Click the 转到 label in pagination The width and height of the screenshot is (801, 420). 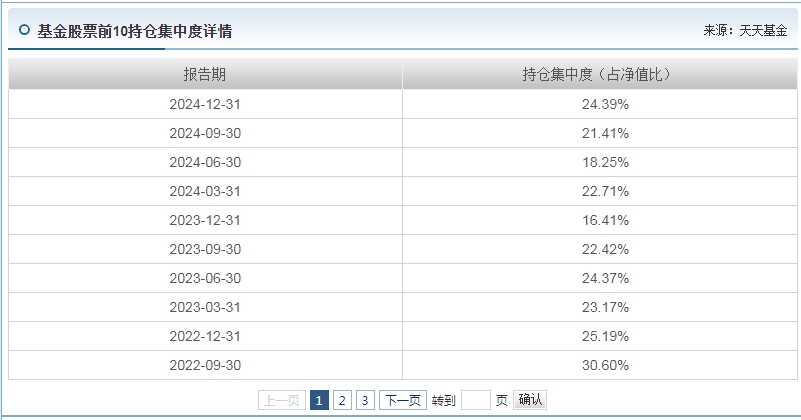pyautogui.click(x=443, y=401)
